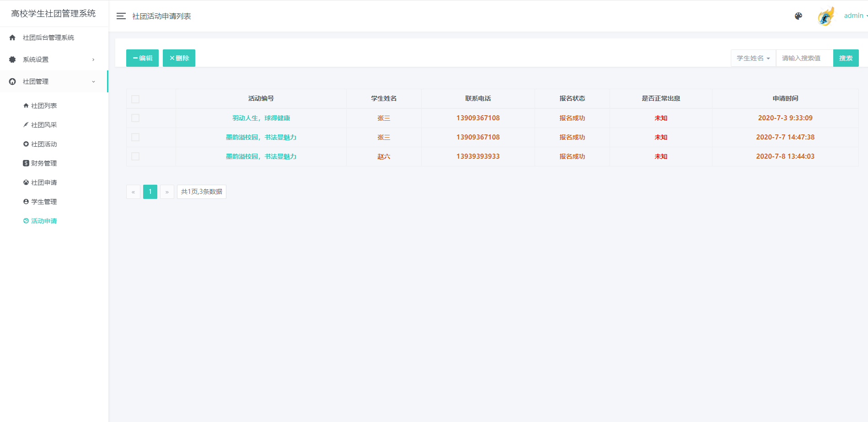Collapse the 社团管理 menu chevron
Viewport: 868px width, 422px height.
pos(93,81)
